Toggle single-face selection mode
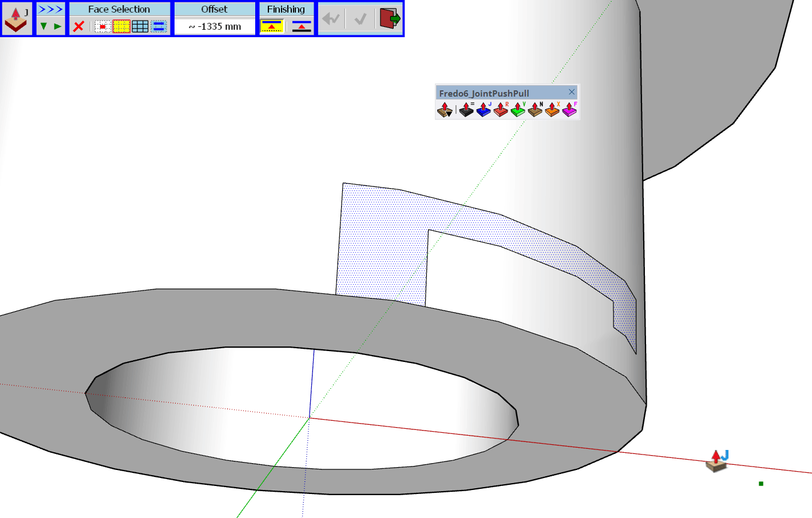The height and width of the screenshot is (518, 812). [x=102, y=26]
